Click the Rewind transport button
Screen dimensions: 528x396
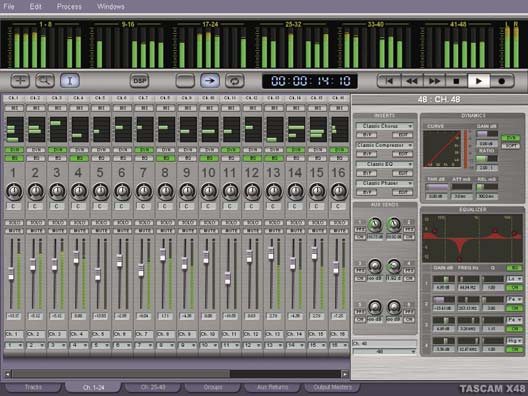click(411, 81)
